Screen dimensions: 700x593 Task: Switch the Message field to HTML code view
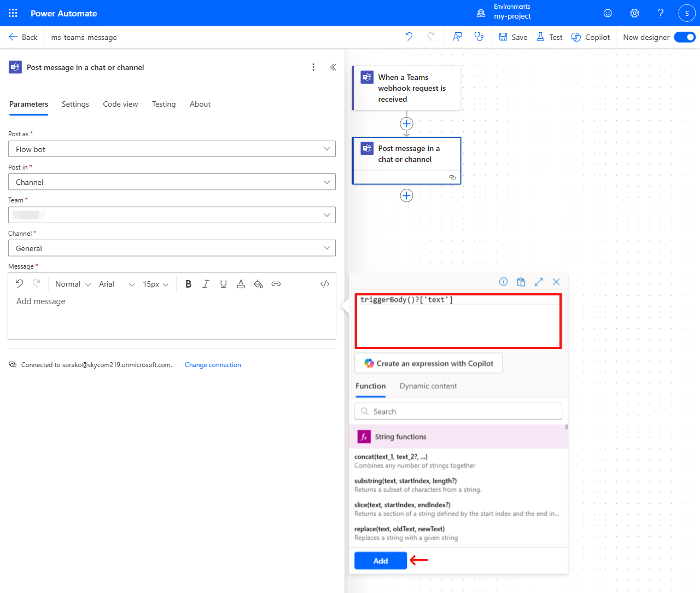[325, 283]
